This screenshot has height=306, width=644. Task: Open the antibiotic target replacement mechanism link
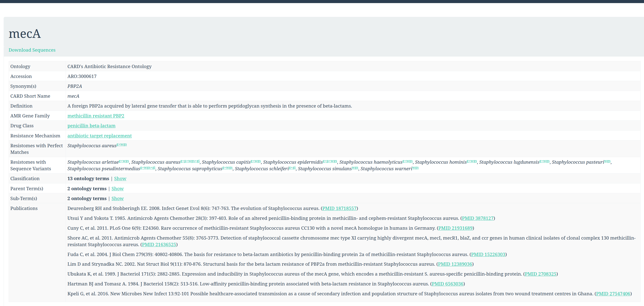click(99, 136)
